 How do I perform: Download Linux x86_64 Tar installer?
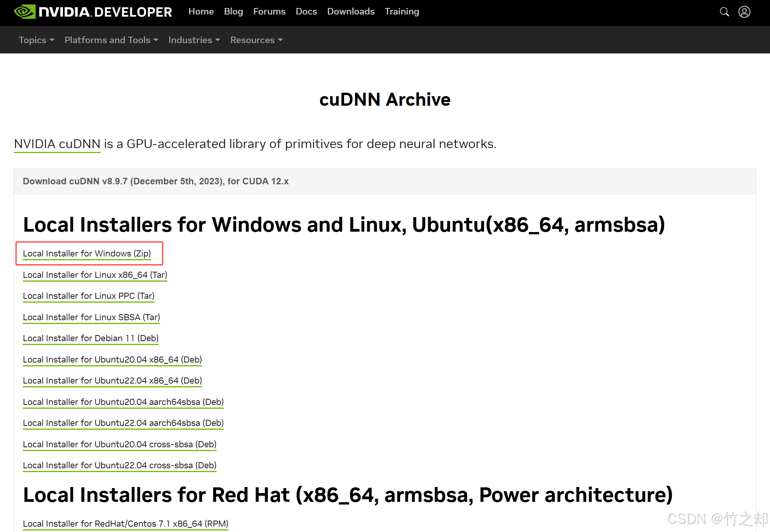[95, 275]
